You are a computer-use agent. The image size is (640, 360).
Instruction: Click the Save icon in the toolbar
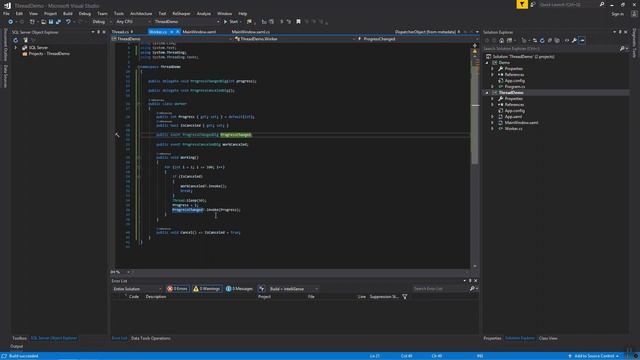(51, 22)
